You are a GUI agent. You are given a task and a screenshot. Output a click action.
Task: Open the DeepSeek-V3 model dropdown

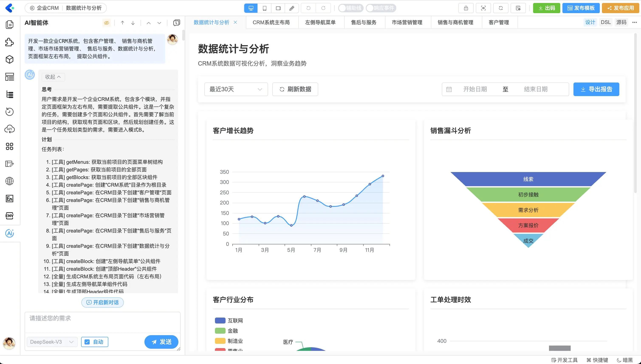(x=52, y=342)
